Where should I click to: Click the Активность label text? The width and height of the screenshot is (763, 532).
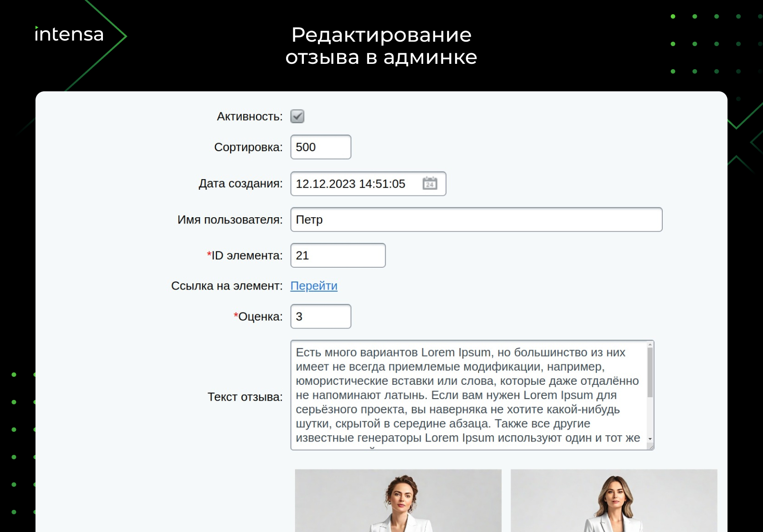[x=249, y=117]
